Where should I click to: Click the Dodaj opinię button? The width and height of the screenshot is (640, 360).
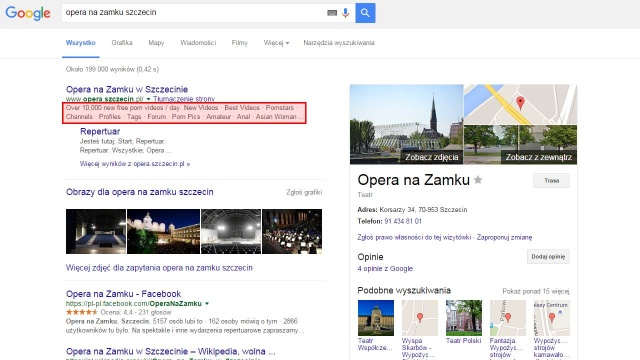tap(548, 257)
